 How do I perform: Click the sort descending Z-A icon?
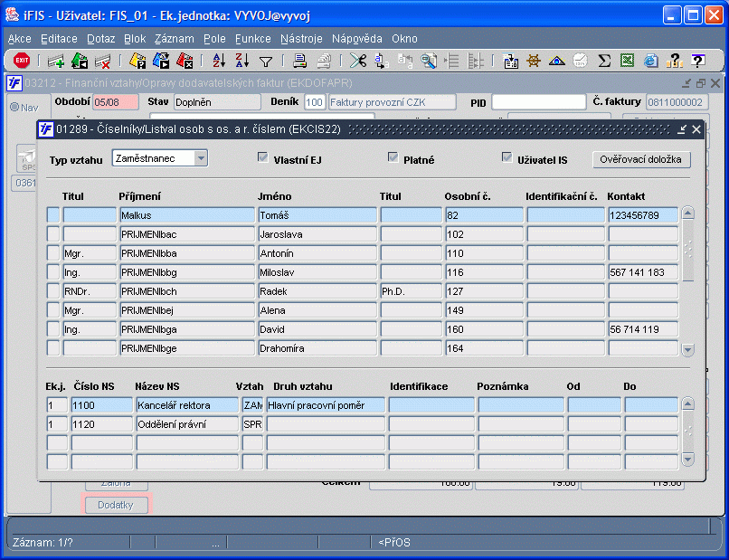[241, 61]
